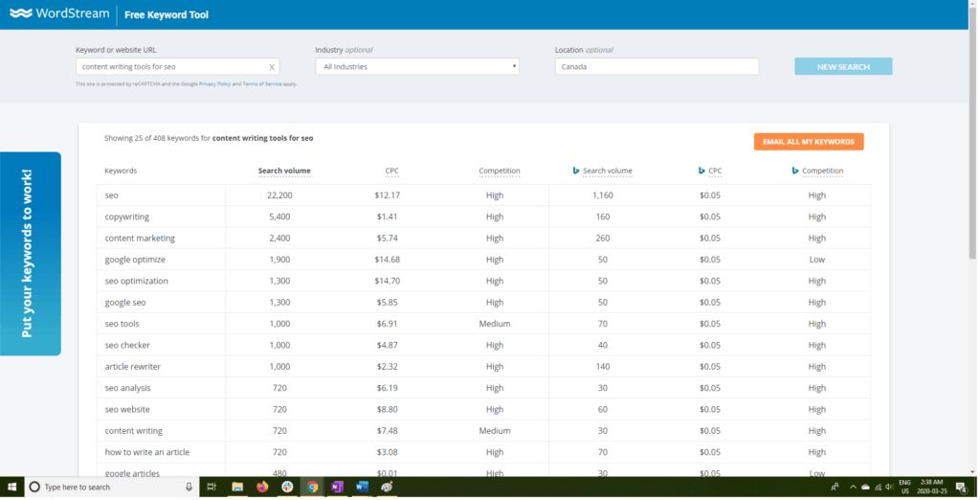The height and width of the screenshot is (500, 980).
Task: Select the 'copywriting' keyword
Action: (x=127, y=217)
